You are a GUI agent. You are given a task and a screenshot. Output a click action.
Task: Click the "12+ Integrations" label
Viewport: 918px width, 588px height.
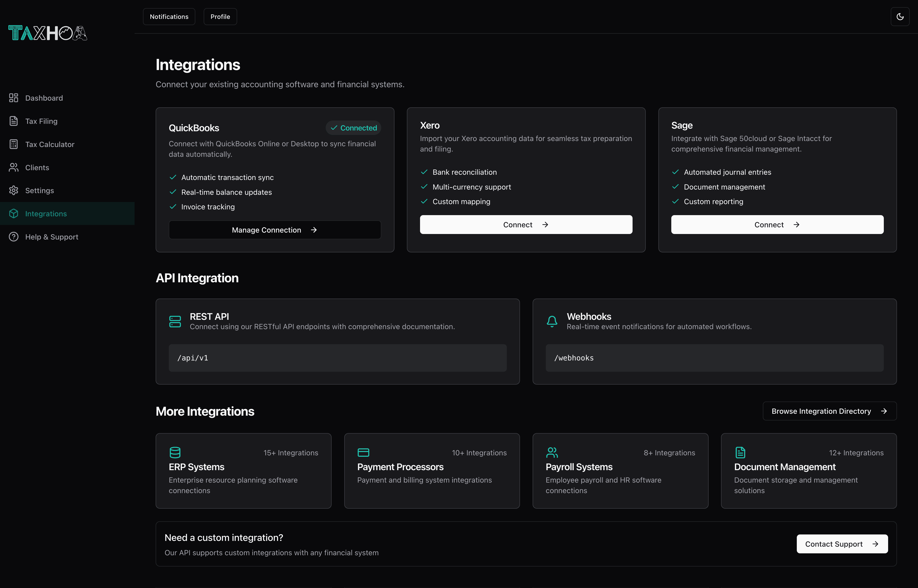[856, 452]
